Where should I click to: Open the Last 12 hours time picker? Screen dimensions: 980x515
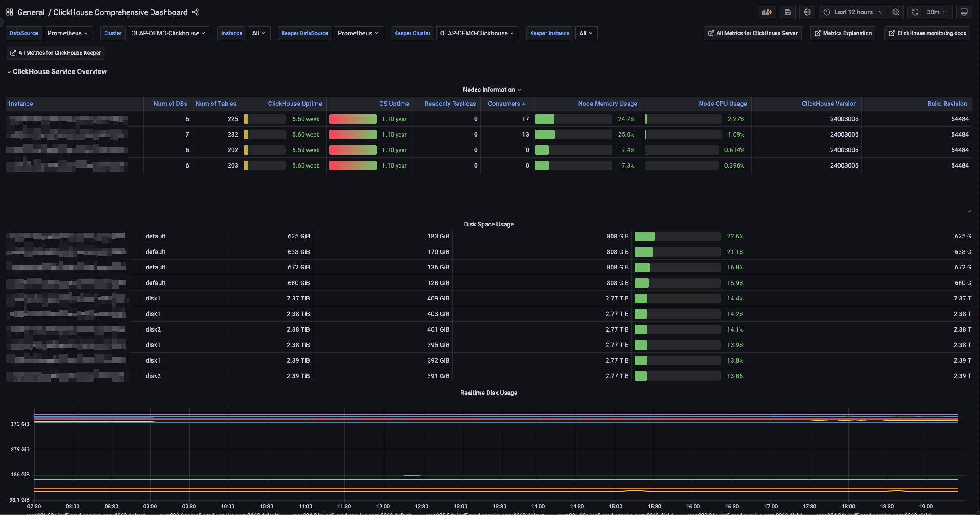(852, 12)
